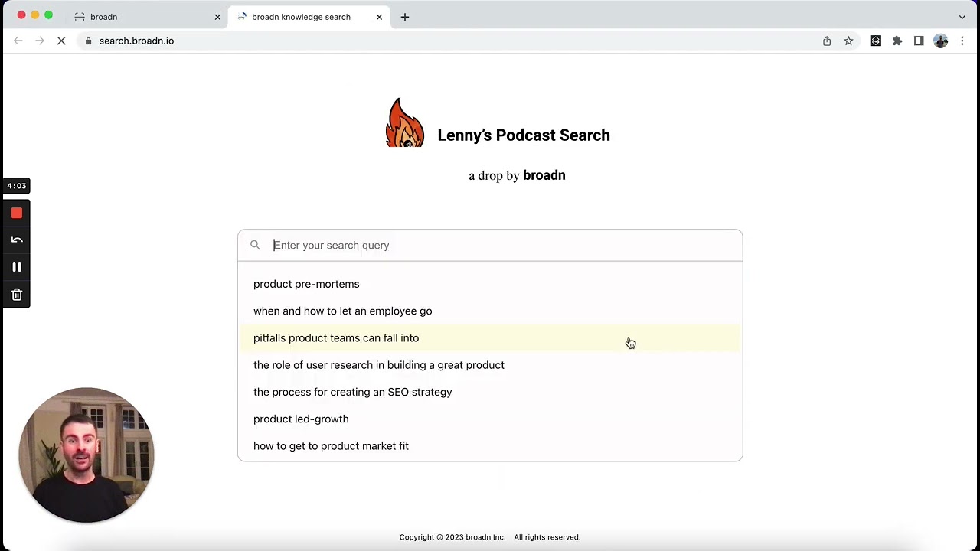Click the Buffer-style layered extension icon
This screenshot has width=980, height=551.
(876, 41)
